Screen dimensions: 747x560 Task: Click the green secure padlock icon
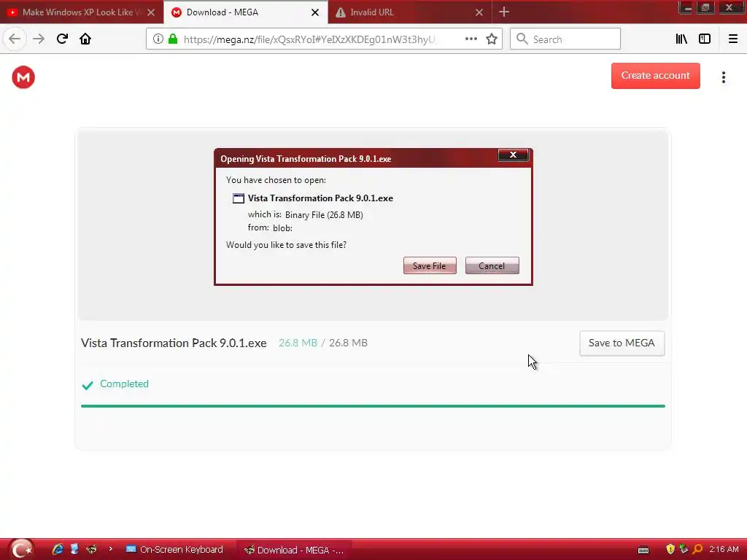tap(172, 39)
